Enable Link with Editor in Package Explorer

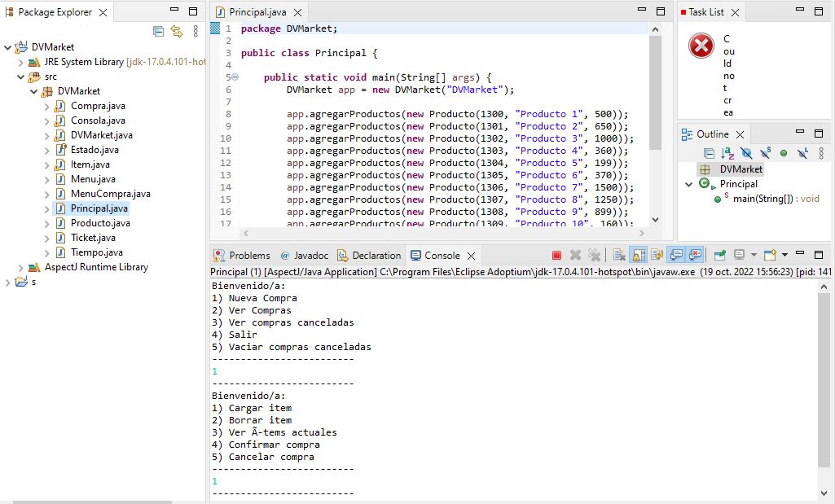coord(178,31)
